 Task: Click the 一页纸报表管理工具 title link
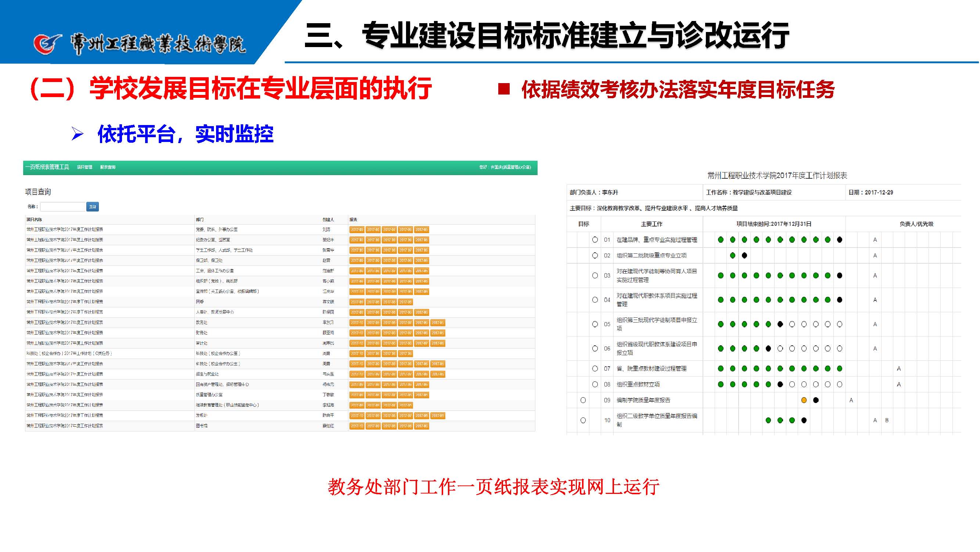coord(47,167)
